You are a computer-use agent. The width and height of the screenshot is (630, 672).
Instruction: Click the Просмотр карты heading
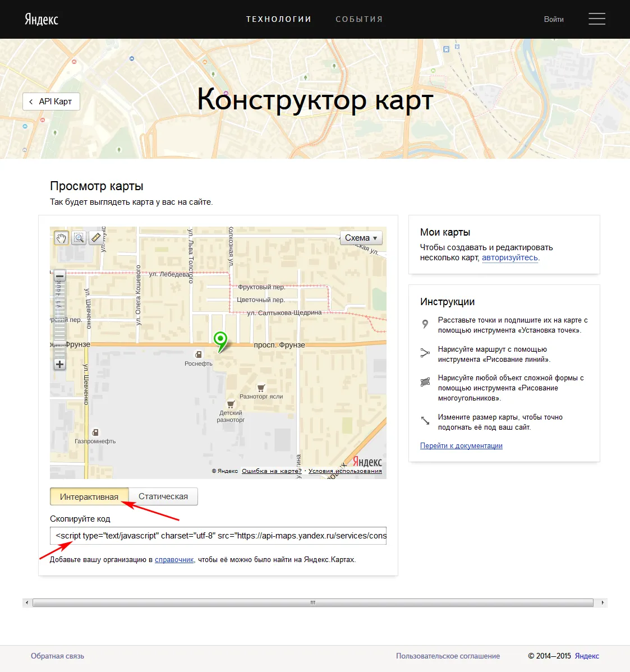point(96,186)
